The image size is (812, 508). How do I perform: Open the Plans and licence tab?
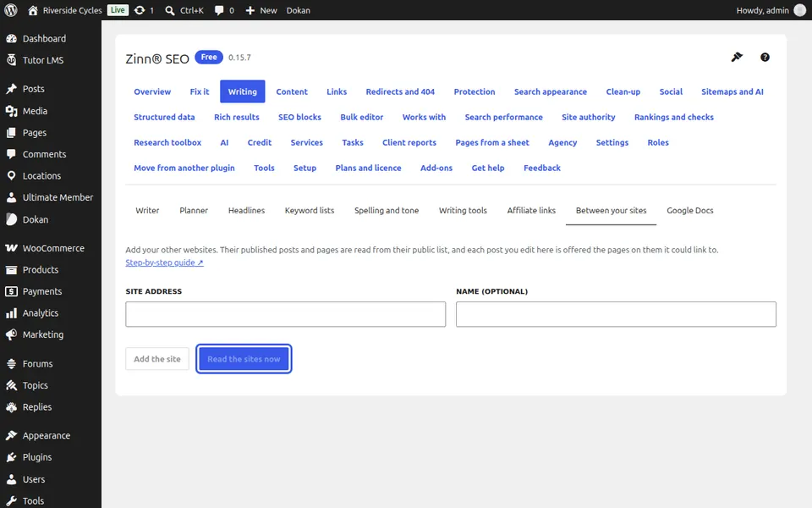tap(368, 168)
